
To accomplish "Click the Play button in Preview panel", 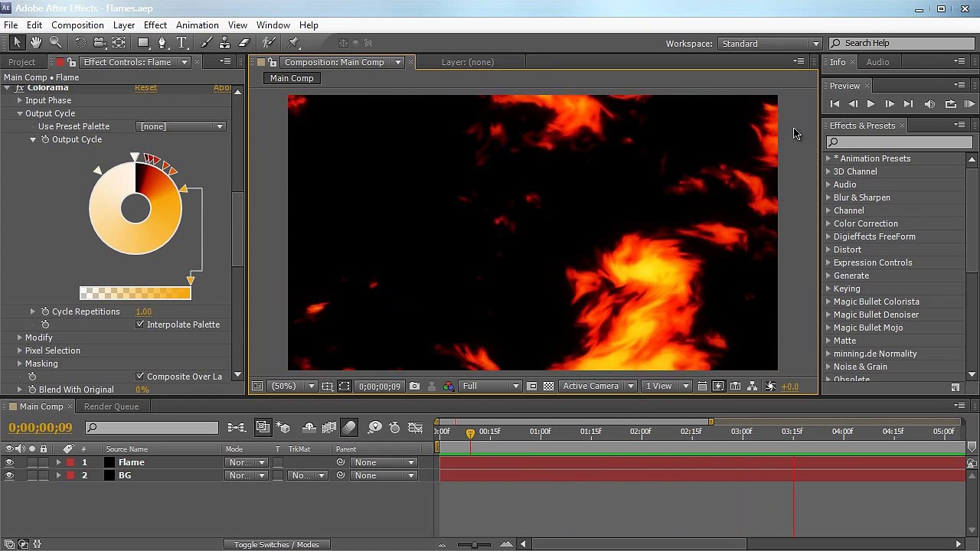I will coord(871,104).
